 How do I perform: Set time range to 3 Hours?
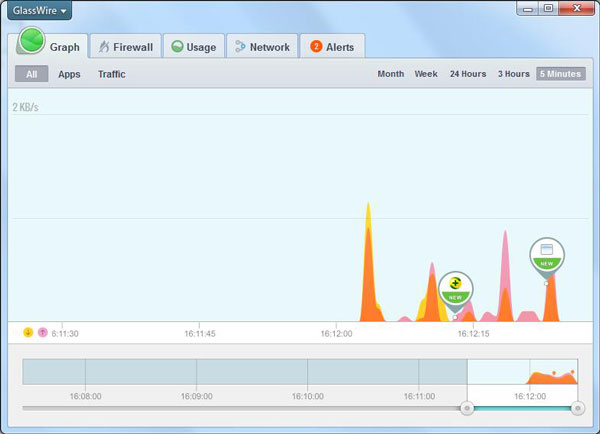[514, 74]
